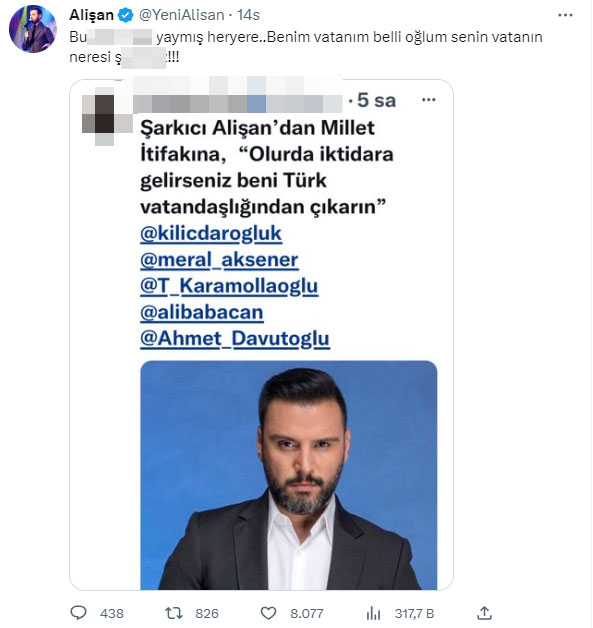The height and width of the screenshot is (628, 593).
Task: Open the @alibabacan mention link
Action: click(201, 312)
